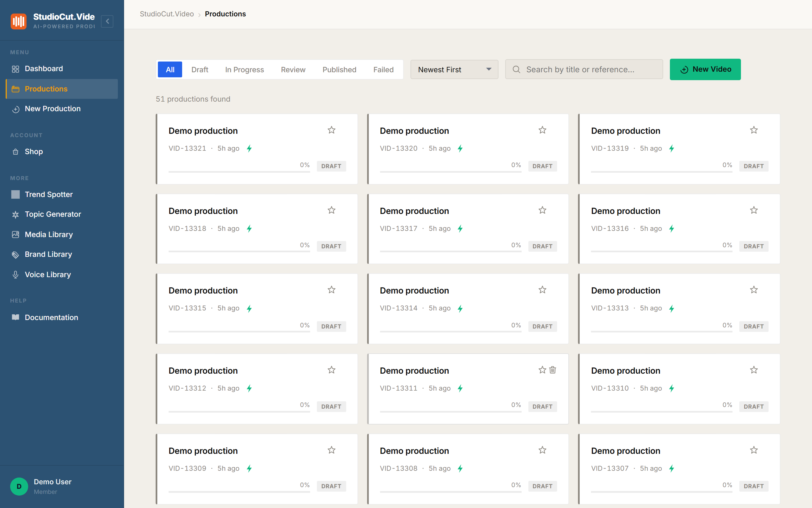
Task: Go to the Shop page
Action: pos(62,152)
